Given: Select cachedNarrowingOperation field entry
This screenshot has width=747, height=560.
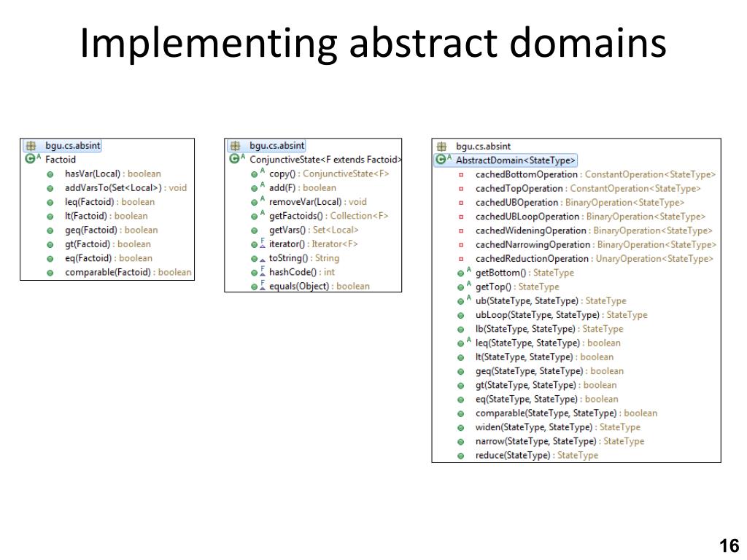Looking at the screenshot, I should (x=595, y=245).
